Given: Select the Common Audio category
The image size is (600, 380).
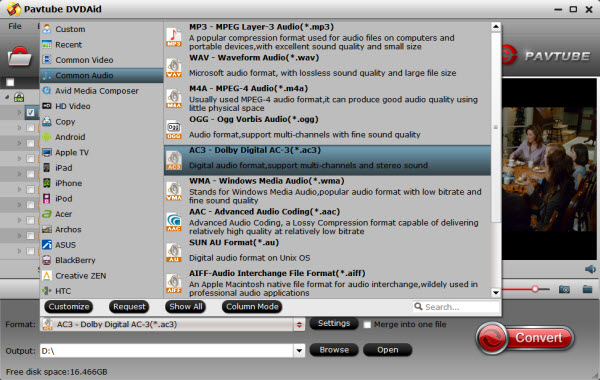Looking at the screenshot, I should tap(101, 75).
